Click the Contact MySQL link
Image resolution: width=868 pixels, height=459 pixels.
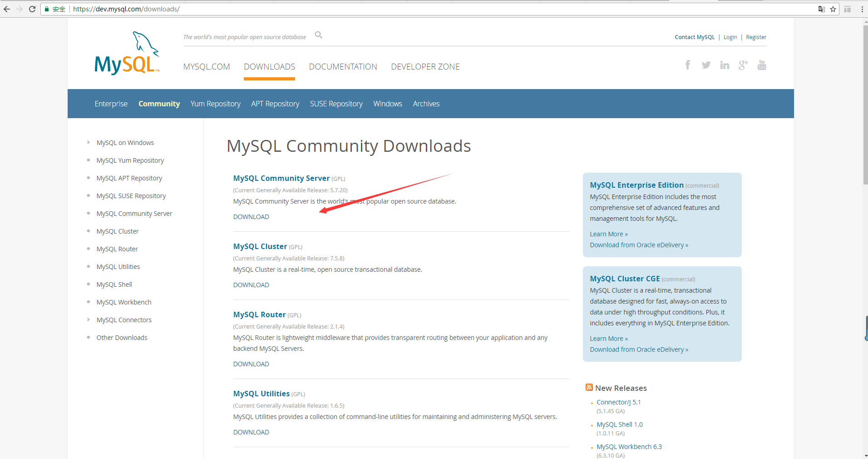(695, 37)
